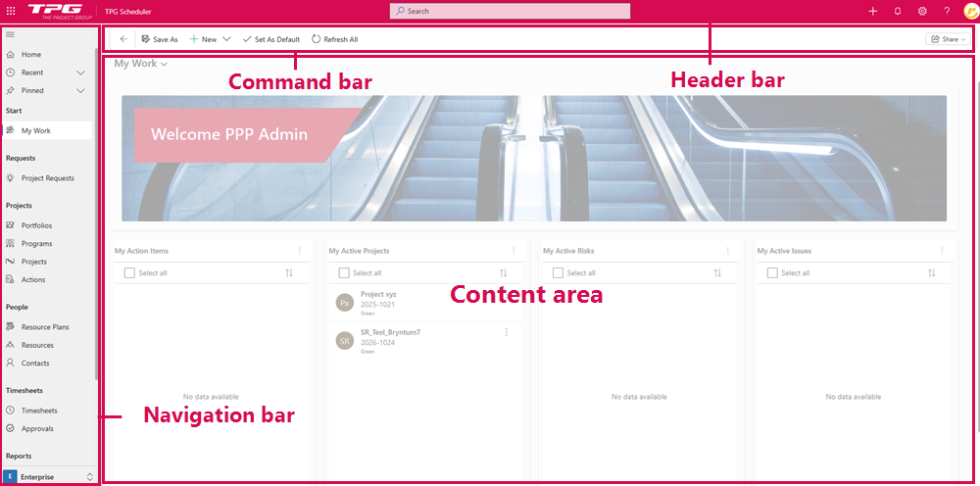Click into the Search field
This screenshot has width=980, height=486.
[510, 11]
